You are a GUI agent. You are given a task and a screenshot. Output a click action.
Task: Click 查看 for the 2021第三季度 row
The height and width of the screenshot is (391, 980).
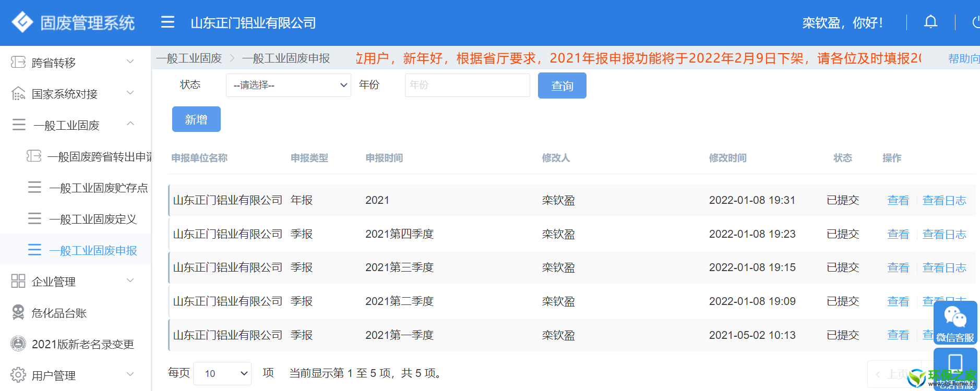click(x=898, y=267)
